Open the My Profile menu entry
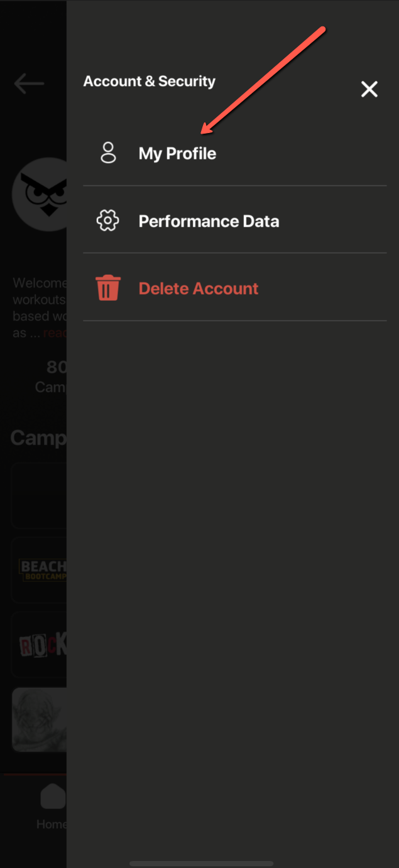This screenshot has width=399, height=868. coord(234,154)
